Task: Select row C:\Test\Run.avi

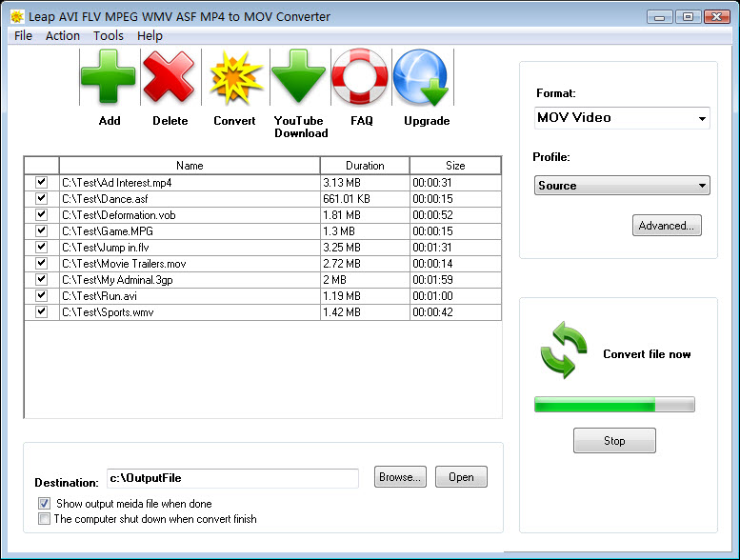Action: click(263, 296)
